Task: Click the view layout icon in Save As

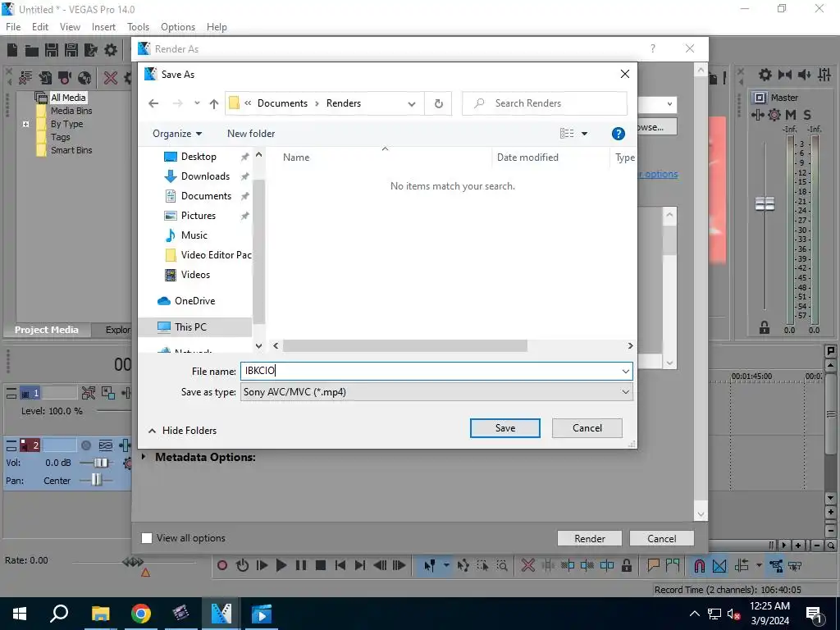Action: (x=567, y=134)
